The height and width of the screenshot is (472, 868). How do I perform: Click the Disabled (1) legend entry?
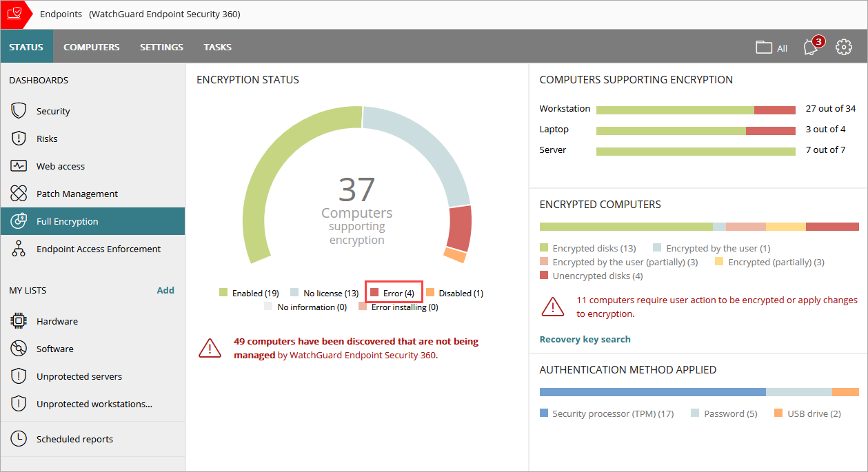click(455, 293)
